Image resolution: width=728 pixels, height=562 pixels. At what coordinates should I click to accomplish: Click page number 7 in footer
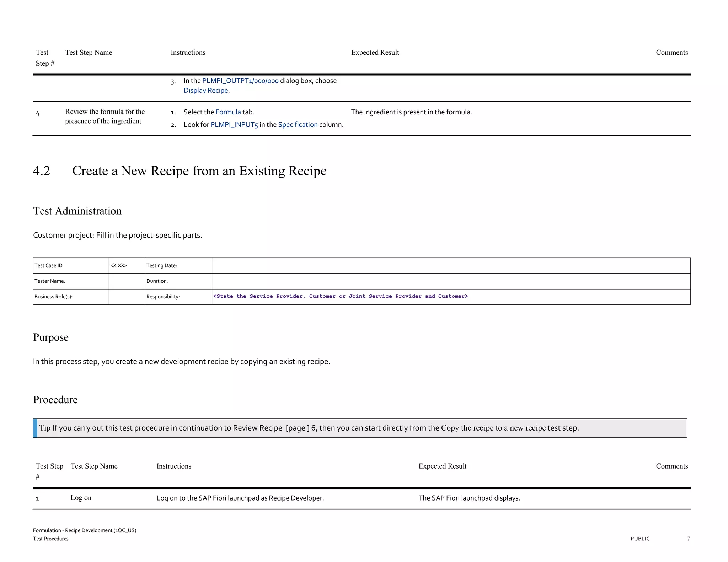point(688,539)
